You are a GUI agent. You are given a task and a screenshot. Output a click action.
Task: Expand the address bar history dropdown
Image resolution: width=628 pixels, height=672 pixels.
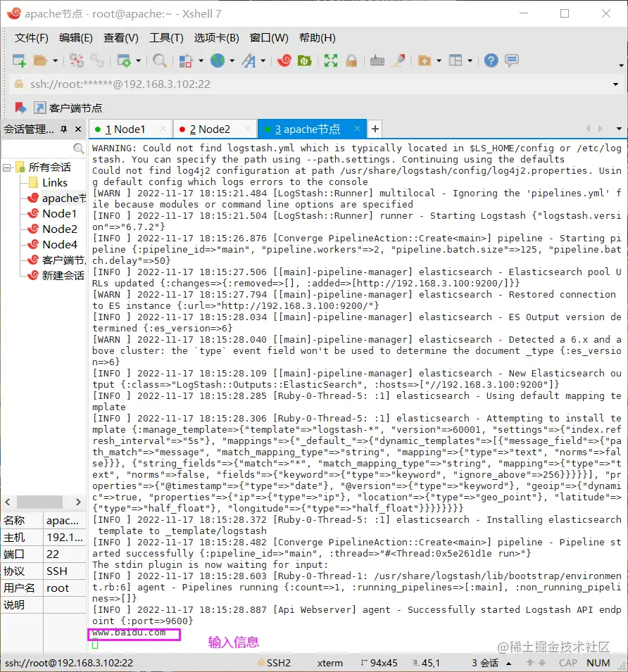coord(615,84)
